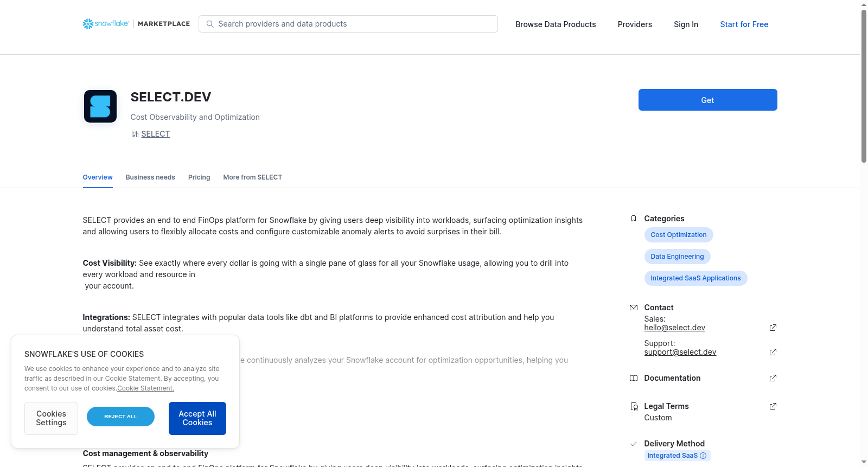The width and height of the screenshot is (868, 467).
Task: Open Legal Terms external link icon
Action: (x=773, y=406)
